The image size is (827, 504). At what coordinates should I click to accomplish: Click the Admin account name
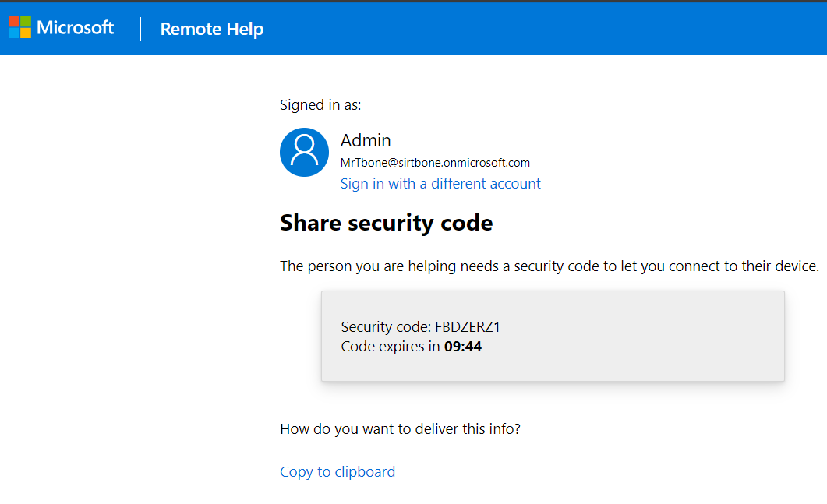(x=366, y=141)
